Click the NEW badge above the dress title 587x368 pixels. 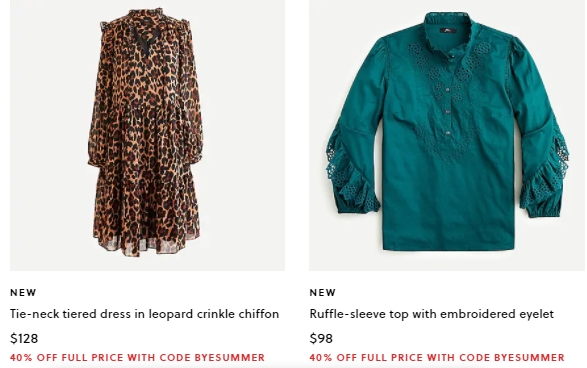(23, 292)
